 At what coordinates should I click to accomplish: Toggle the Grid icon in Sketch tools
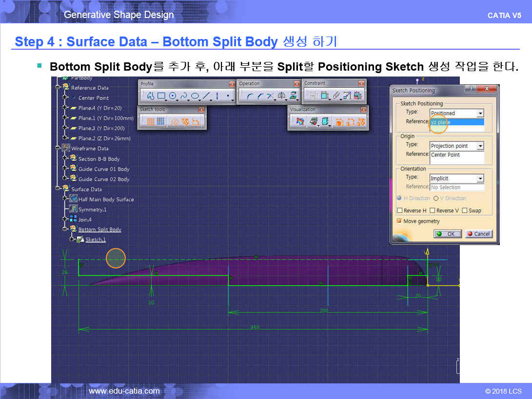[x=151, y=122]
